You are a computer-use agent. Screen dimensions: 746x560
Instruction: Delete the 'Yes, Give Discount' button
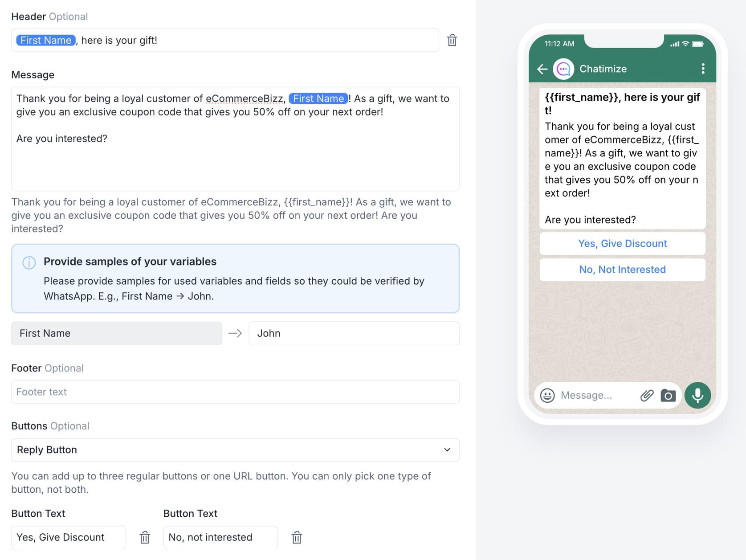click(x=145, y=537)
